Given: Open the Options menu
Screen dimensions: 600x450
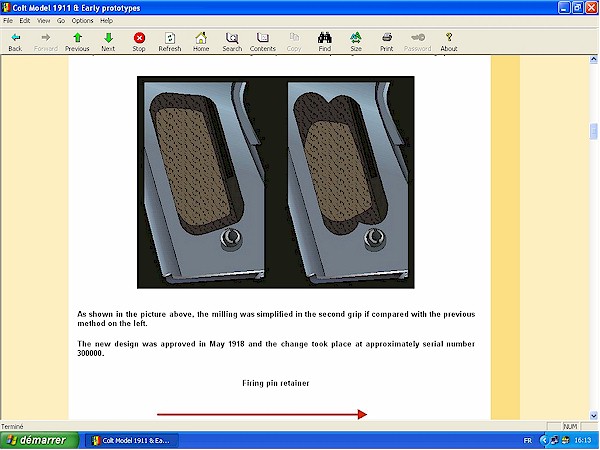Looking at the screenshot, I should 82,21.
